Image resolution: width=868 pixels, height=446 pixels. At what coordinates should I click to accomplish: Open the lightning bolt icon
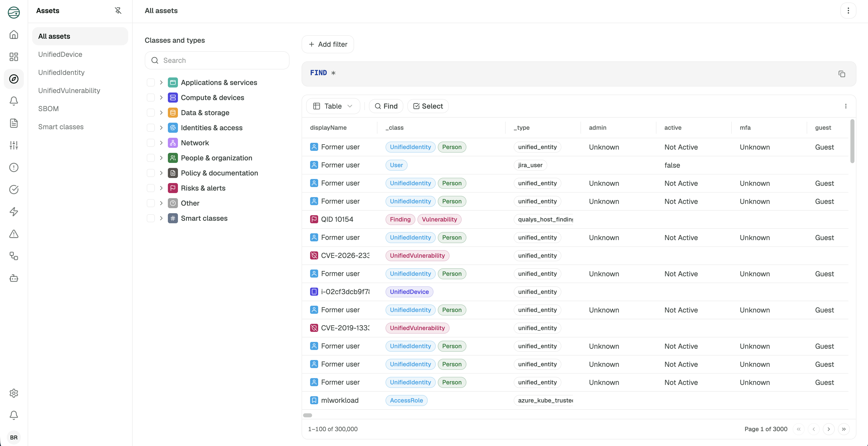(x=14, y=212)
